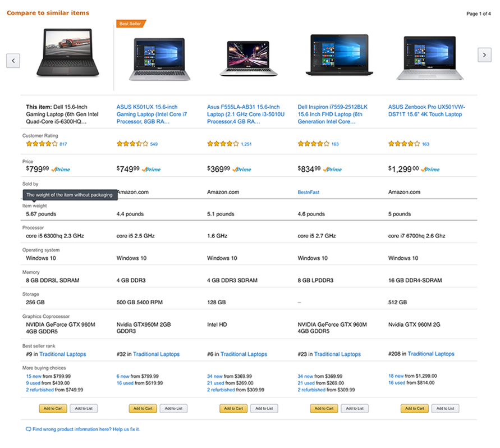This screenshot has height=448, width=500.
Task: Add the Zenbook Pro to list
Action: pyautogui.click(x=445, y=409)
